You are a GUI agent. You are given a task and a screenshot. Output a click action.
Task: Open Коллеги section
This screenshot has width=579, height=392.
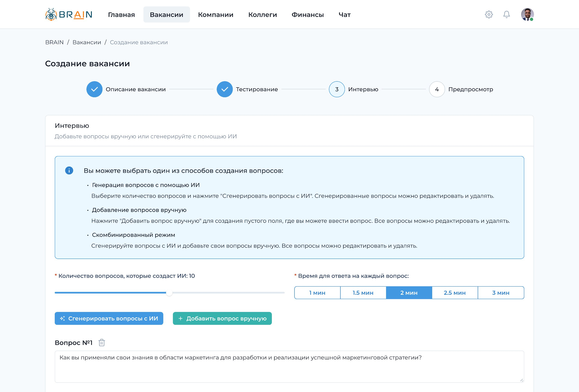tap(263, 14)
